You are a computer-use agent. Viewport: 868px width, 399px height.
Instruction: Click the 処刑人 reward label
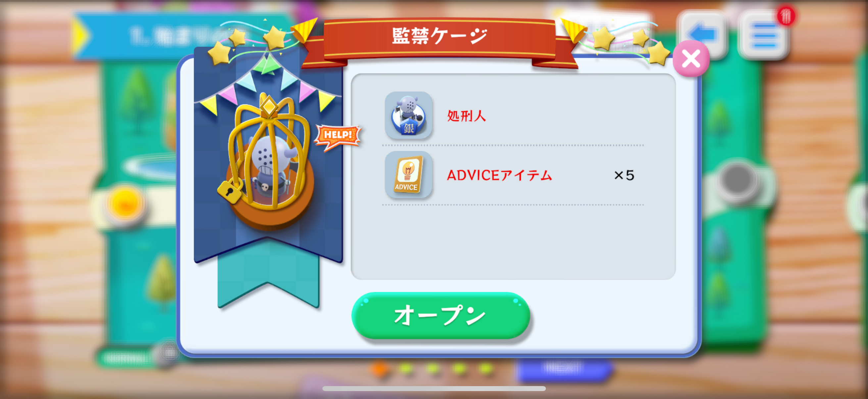point(466,116)
